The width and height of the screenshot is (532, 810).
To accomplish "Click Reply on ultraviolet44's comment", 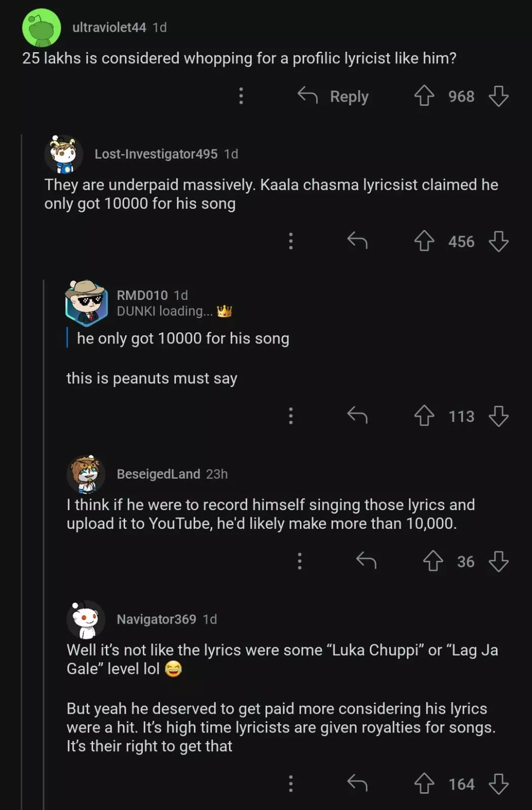I will 333,96.
